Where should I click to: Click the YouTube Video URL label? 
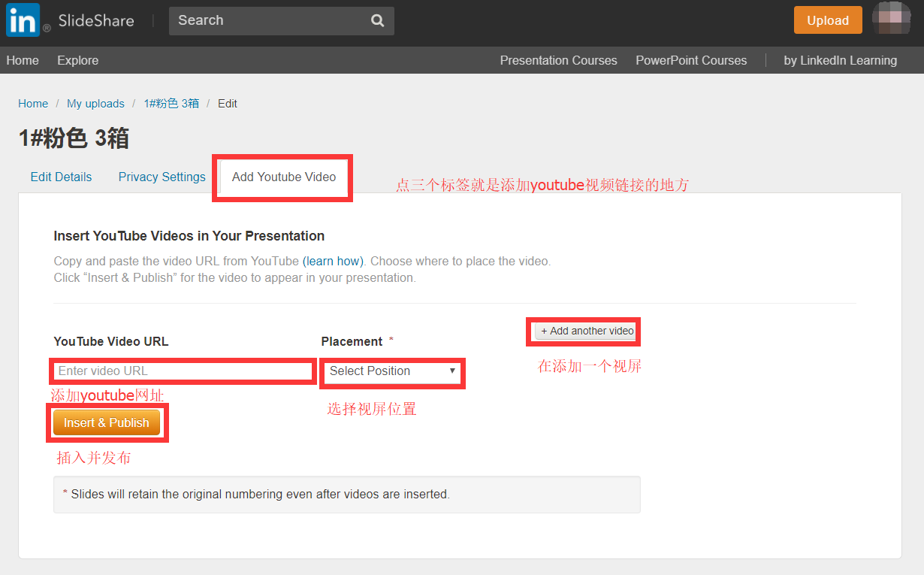[111, 341]
